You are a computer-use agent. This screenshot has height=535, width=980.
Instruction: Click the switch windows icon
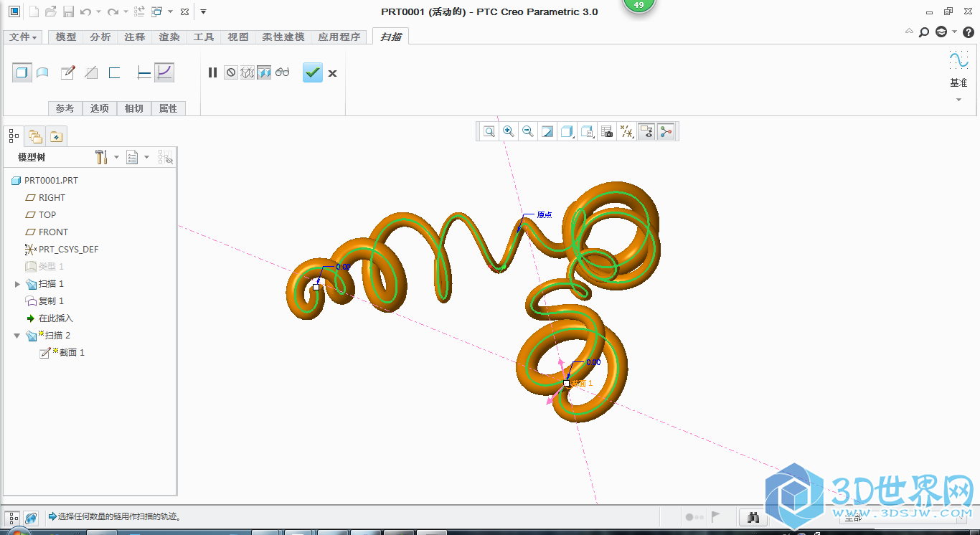[x=157, y=11]
